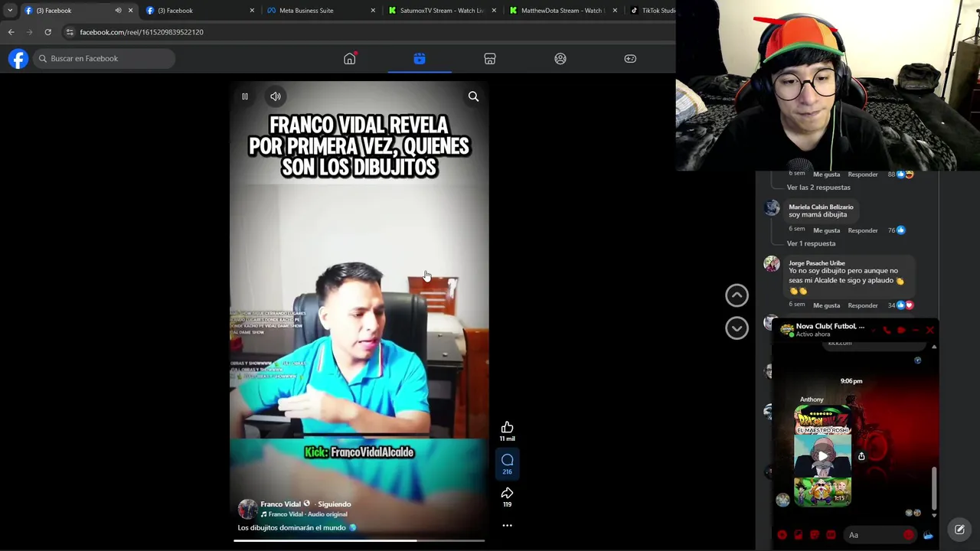Open the reel comments icon

click(x=507, y=460)
